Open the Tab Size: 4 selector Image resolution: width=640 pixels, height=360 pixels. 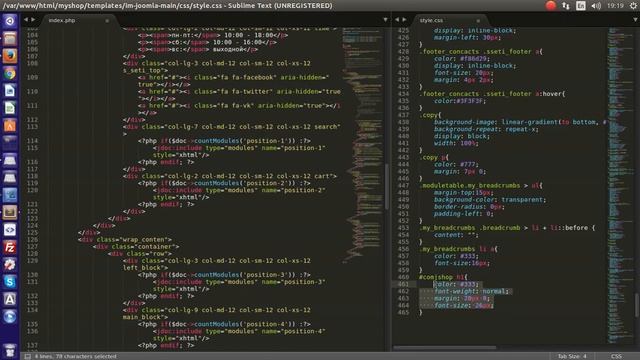tap(572, 356)
